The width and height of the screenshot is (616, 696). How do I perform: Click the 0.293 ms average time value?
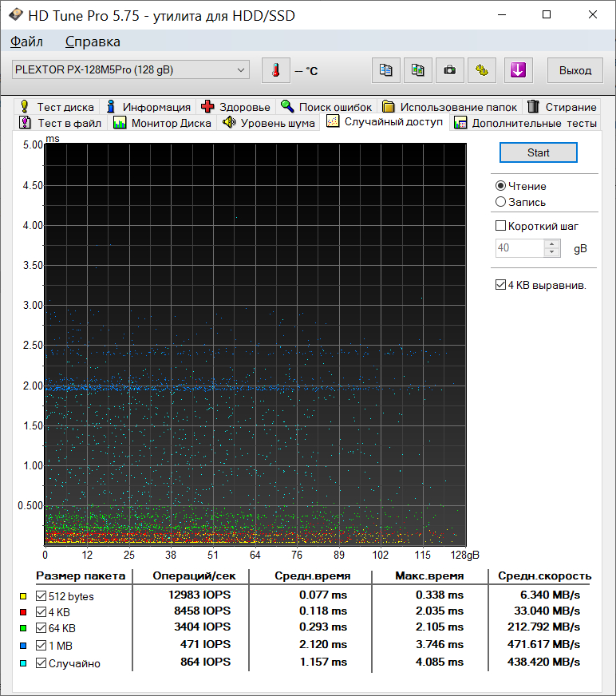click(x=323, y=627)
